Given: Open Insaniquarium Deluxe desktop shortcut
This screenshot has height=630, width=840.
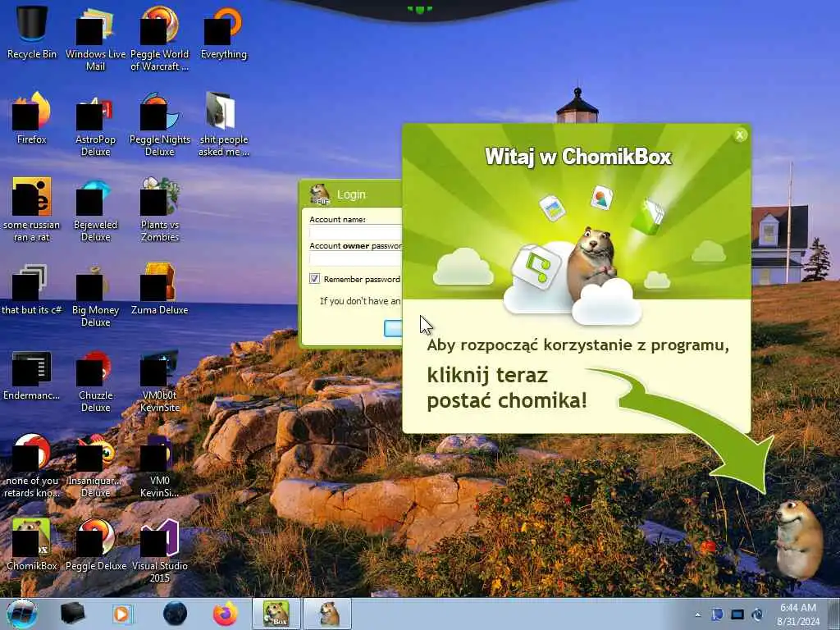Looking at the screenshot, I should (95, 465).
